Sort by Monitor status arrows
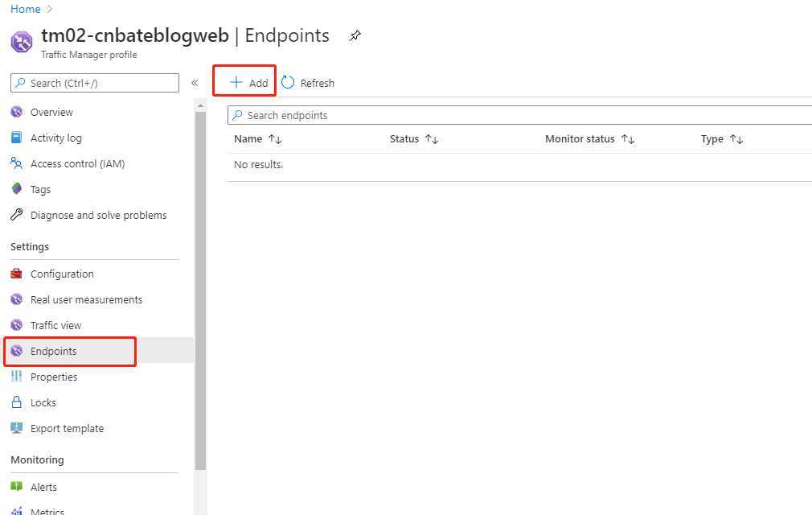Screen dimensions: 812x515 tap(628, 139)
